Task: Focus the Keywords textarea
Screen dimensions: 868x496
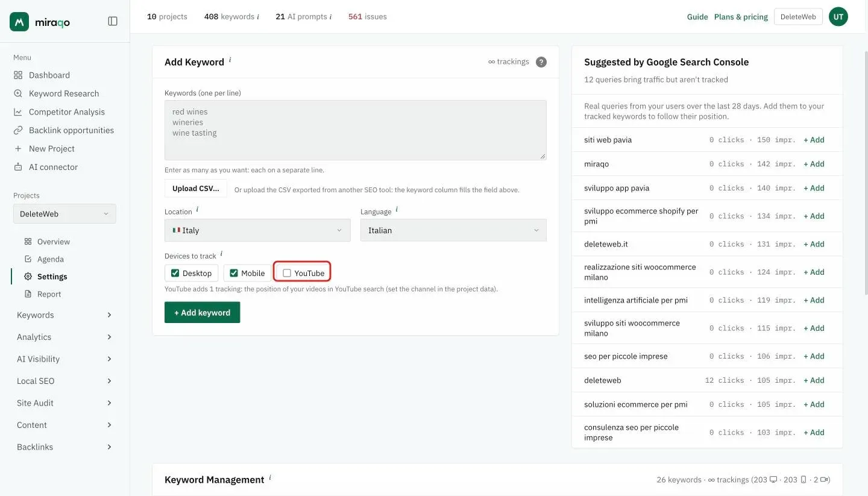Action: click(356, 130)
